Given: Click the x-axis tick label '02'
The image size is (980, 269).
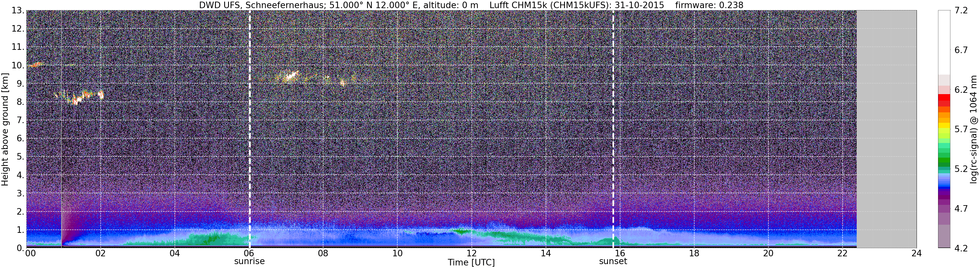Looking at the screenshot, I should click(x=100, y=253).
